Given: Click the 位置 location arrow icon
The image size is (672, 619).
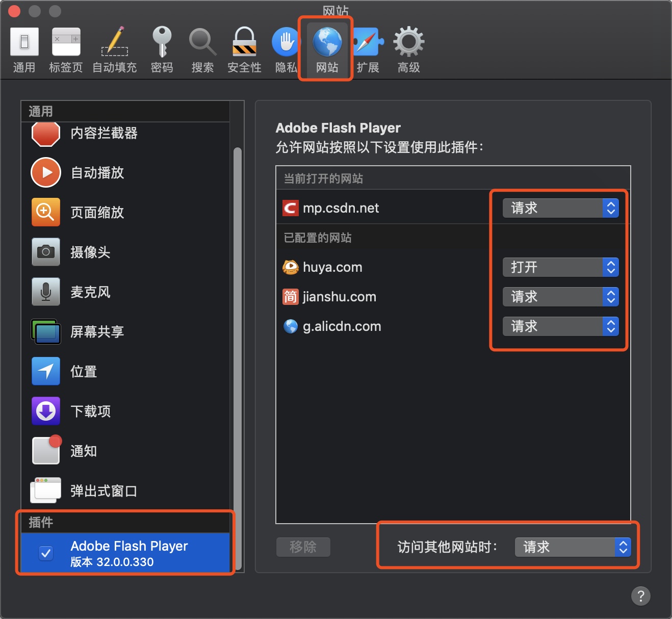Looking at the screenshot, I should click(x=46, y=371).
